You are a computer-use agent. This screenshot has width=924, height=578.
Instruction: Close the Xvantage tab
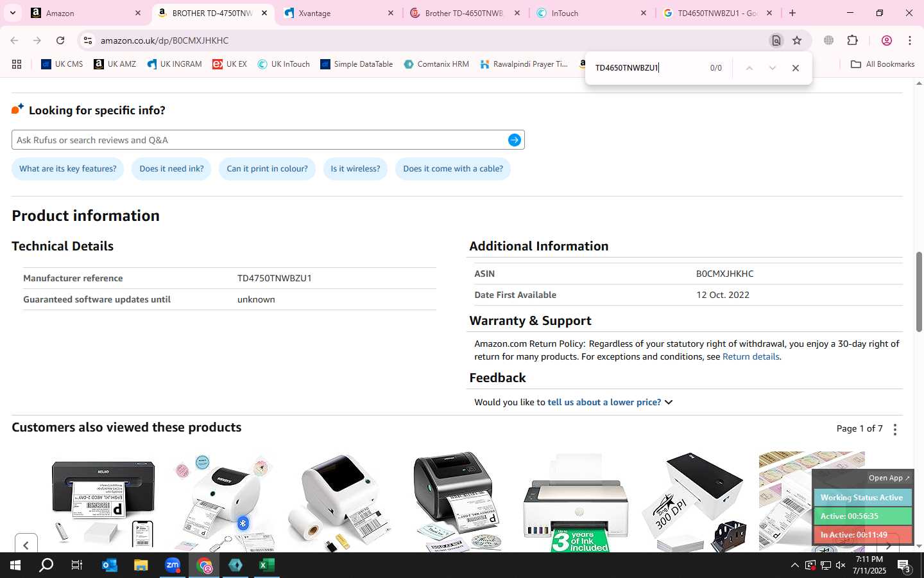coord(391,13)
